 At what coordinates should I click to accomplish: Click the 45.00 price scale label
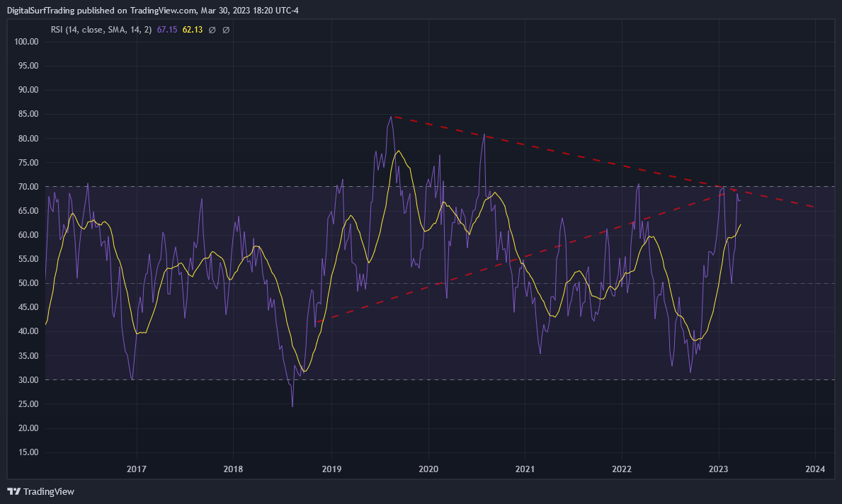tap(28, 307)
